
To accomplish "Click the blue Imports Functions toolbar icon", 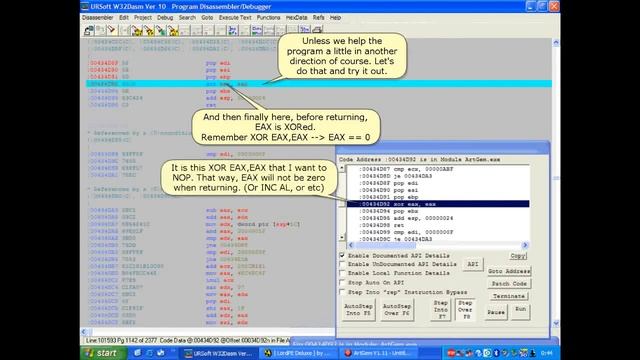I will coord(257,30).
